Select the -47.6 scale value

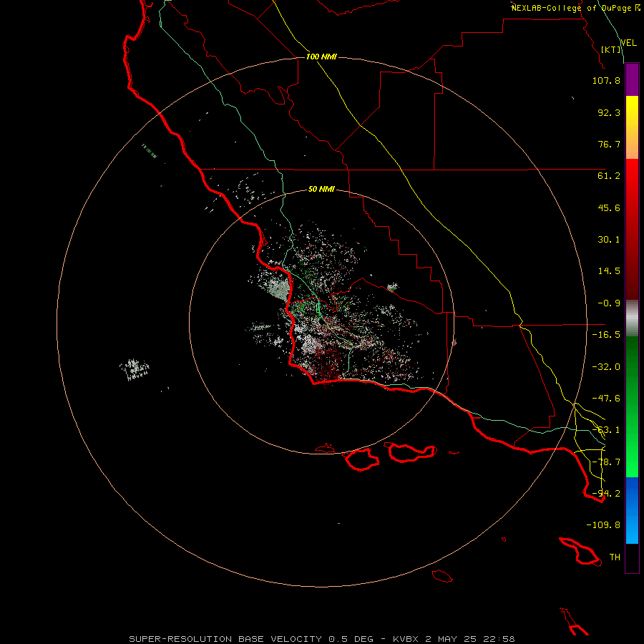point(606,399)
